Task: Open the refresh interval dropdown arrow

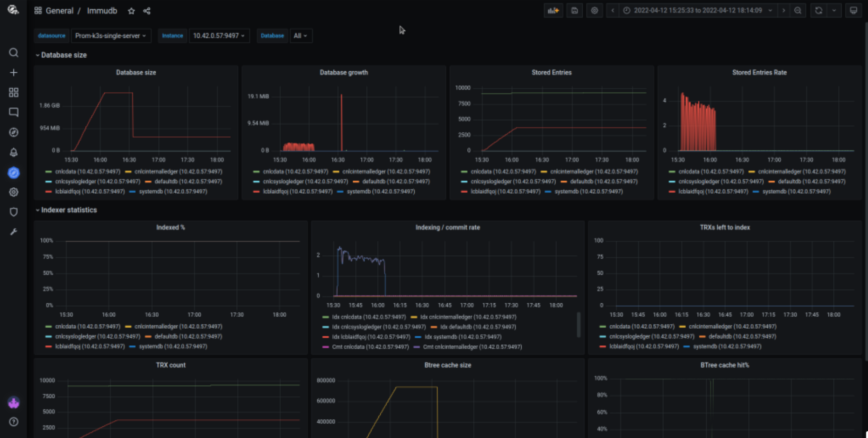Action: click(x=834, y=10)
